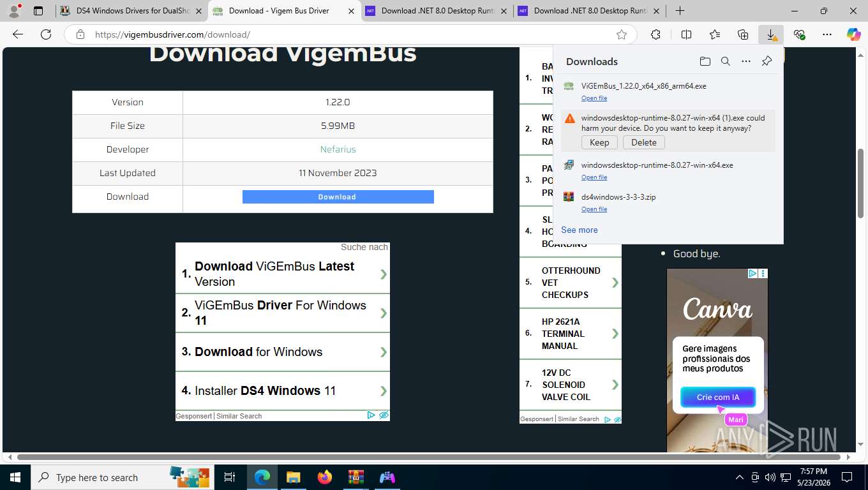This screenshot has height=490, width=868.
Task: Select the '5.99MB' file size cell
Action: pos(338,126)
